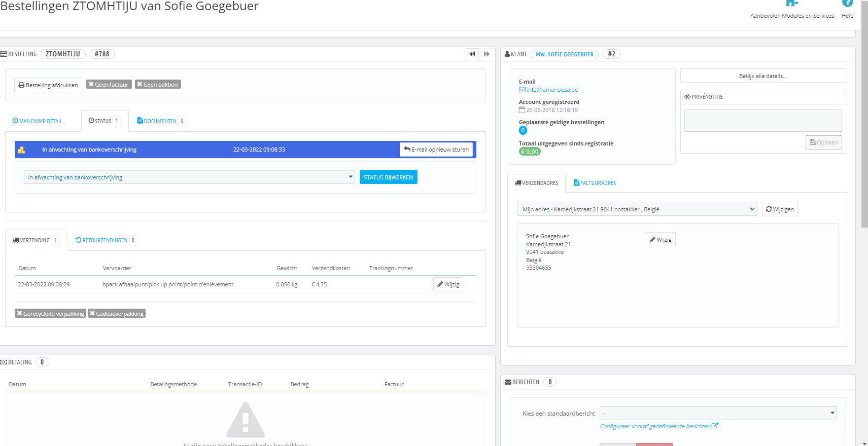
Task: Open the Mailchimp Detail tab
Action: click(x=38, y=121)
